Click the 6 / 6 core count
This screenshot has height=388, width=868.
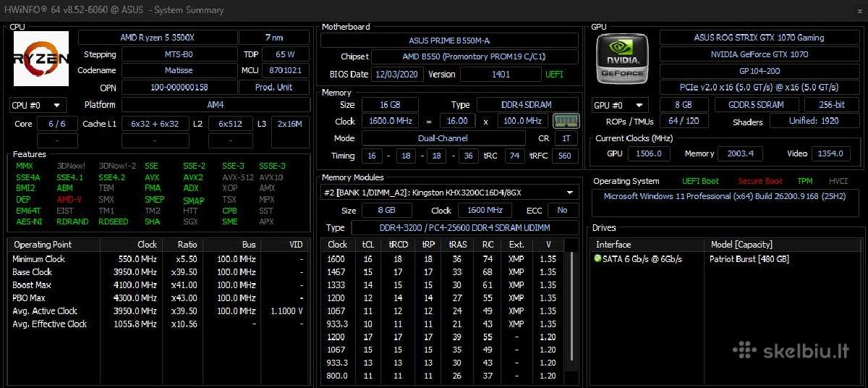click(x=57, y=124)
